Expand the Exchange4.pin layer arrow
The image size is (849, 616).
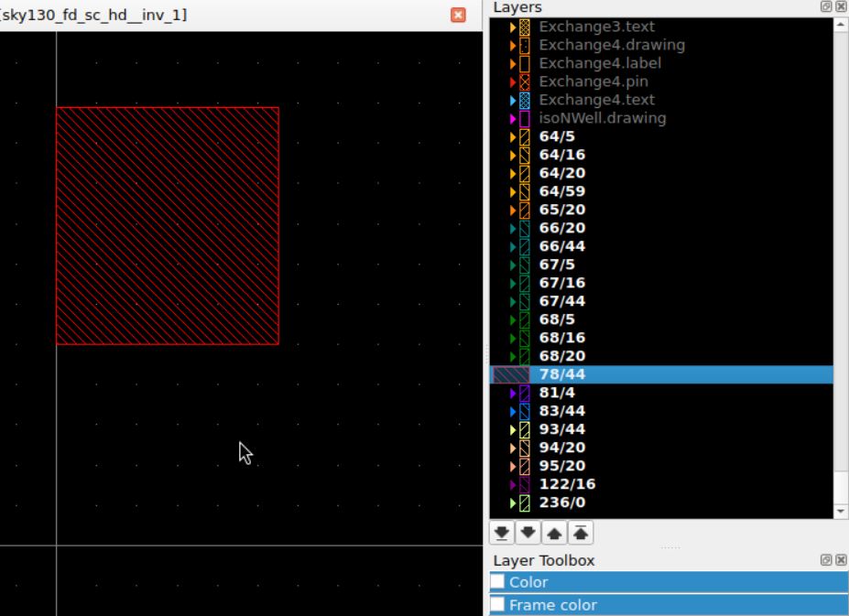pos(513,81)
